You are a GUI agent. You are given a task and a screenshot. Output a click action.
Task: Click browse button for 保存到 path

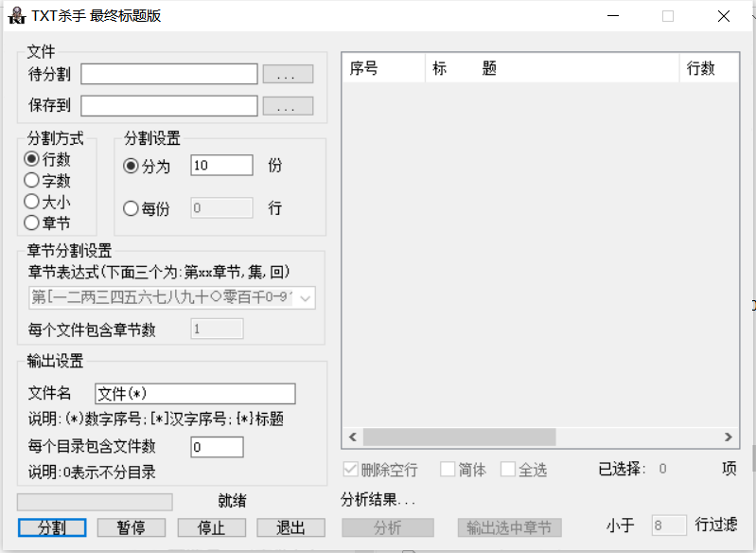pos(288,106)
